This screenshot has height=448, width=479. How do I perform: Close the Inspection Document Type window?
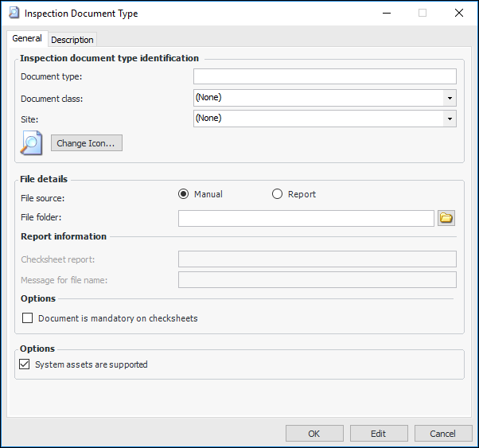(458, 14)
